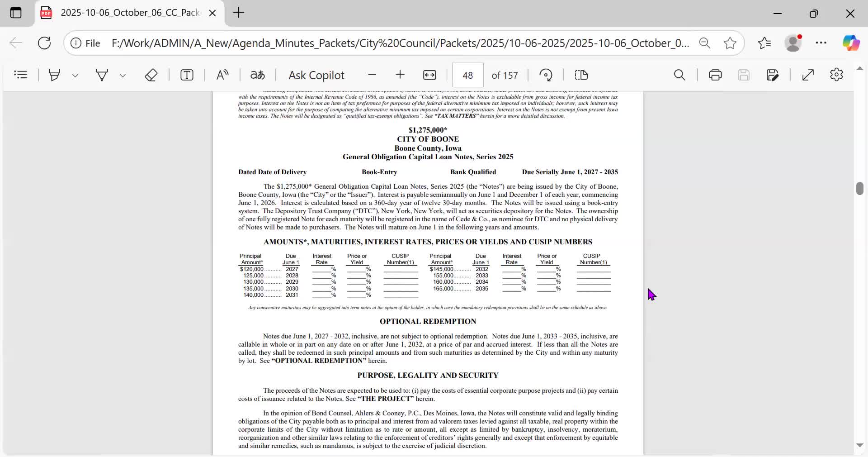Open the Favorites list

pos(764,43)
